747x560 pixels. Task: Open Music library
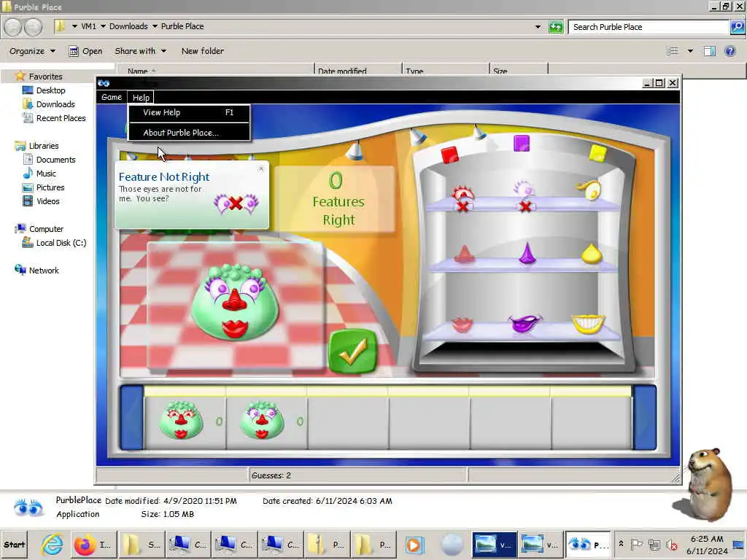point(46,174)
